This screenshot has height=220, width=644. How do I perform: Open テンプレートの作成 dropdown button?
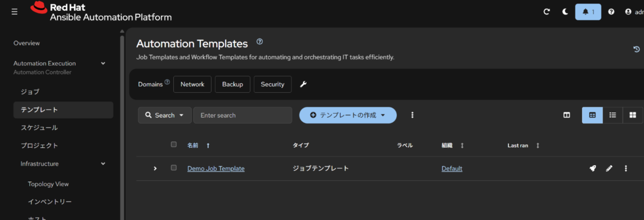point(348,115)
